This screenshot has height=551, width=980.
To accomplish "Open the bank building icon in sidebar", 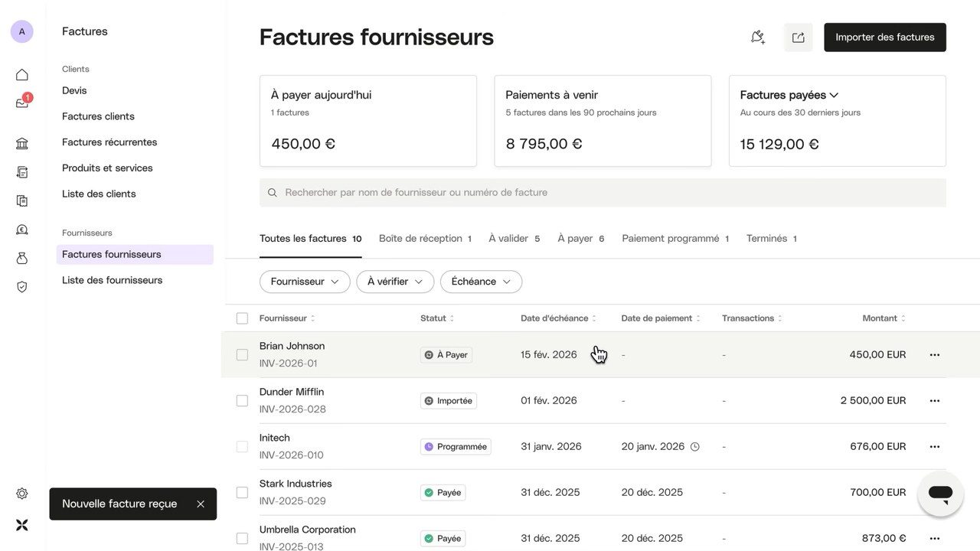I will [x=22, y=143].
